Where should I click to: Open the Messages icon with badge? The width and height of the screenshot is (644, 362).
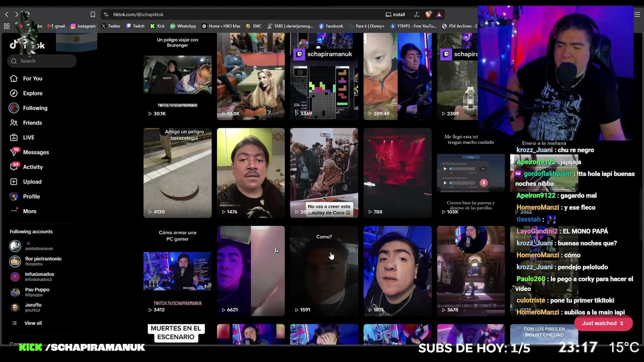[14, 152]
